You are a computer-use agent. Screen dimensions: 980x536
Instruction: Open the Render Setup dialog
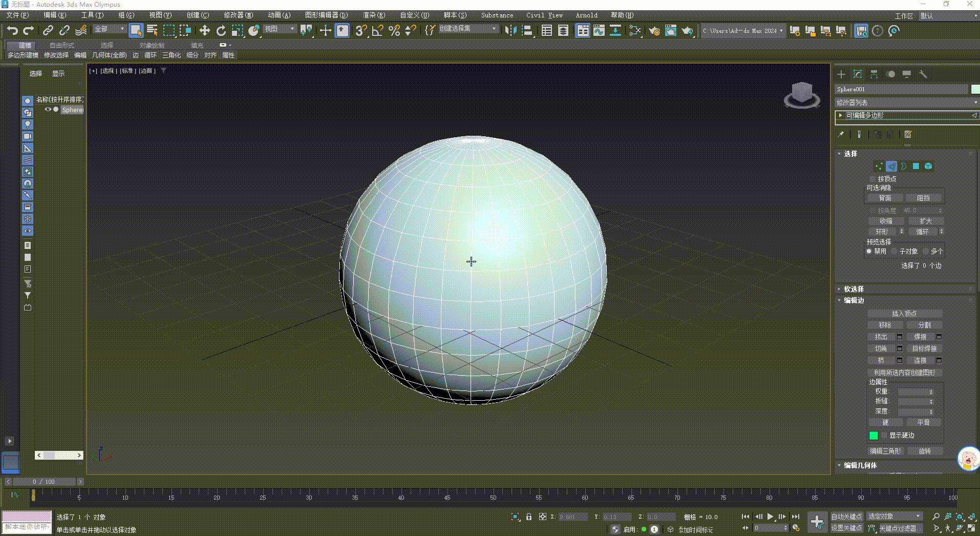tap(655, 31)
